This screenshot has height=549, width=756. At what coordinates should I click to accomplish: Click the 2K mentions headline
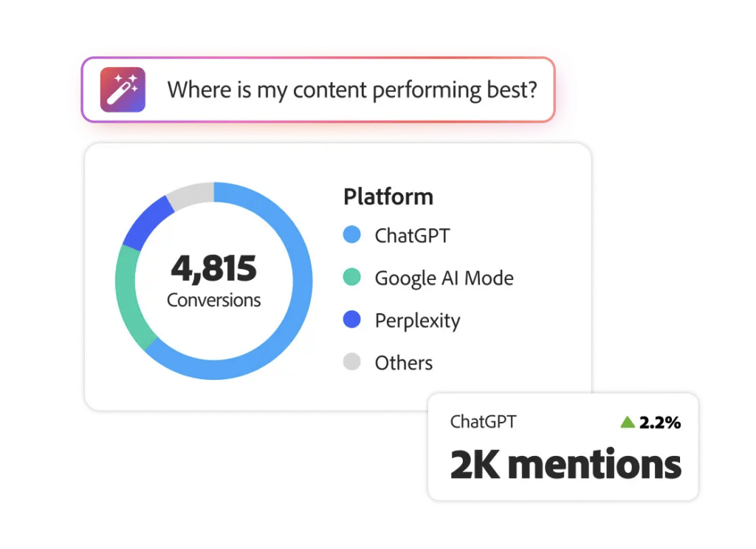pos(566,464)
